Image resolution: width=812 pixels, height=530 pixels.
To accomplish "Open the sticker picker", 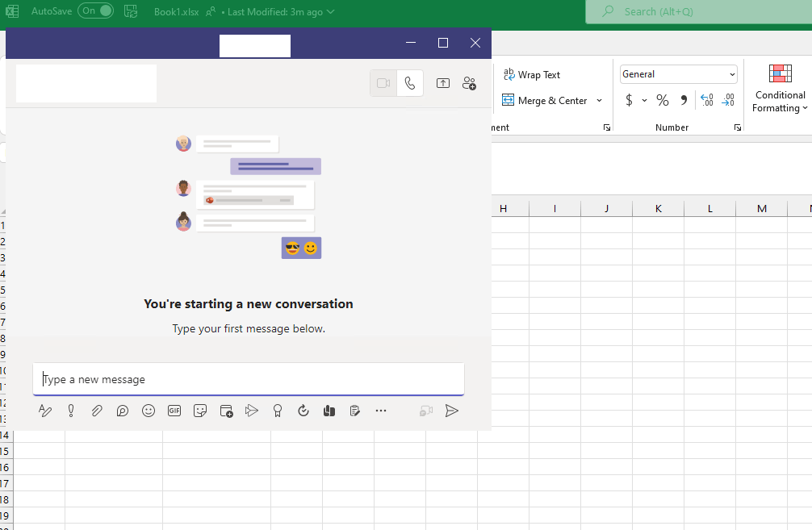I will tap(200, 411).
